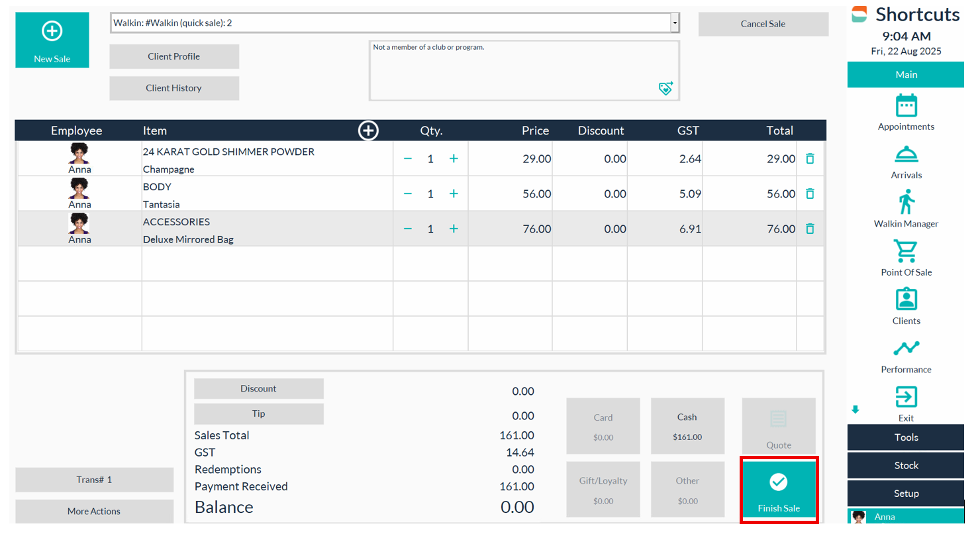The image size is (980, 542).
Task: Click the Quote button
Action: tap(779, 426)
